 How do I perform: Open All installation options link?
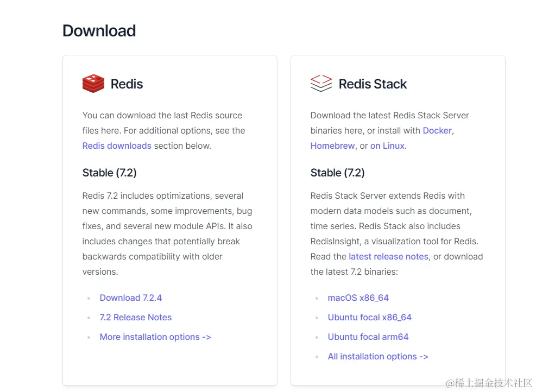(x=378, y=357)
